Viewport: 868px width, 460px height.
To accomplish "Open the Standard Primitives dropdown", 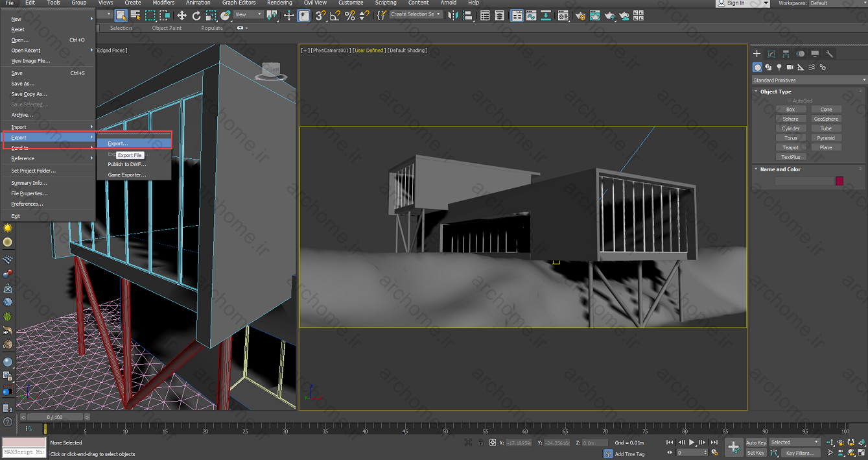I will pyautogui.click(x=808, y=80).
